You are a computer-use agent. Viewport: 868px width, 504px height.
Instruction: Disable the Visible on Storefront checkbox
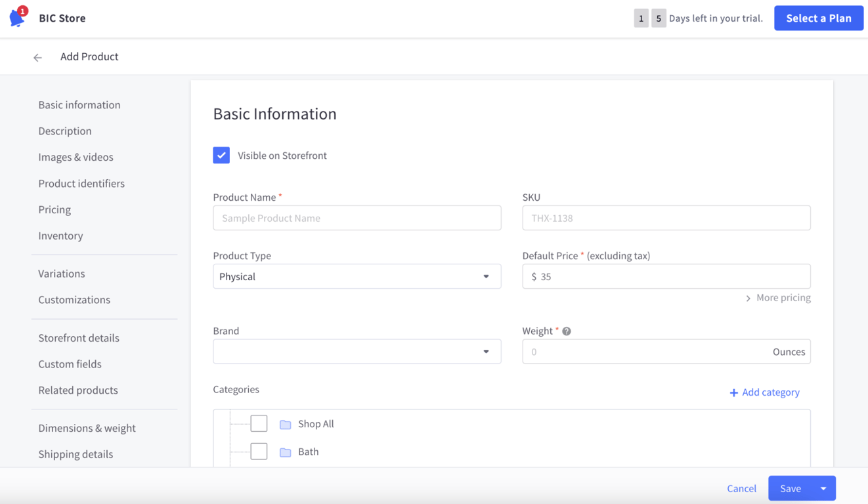(x=221, y=155)
